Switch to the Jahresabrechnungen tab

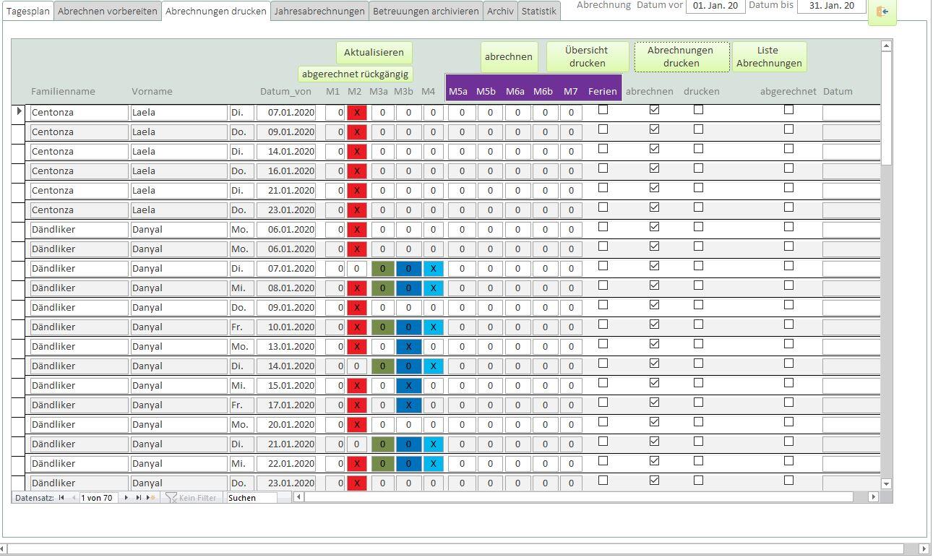pos(319,11)
